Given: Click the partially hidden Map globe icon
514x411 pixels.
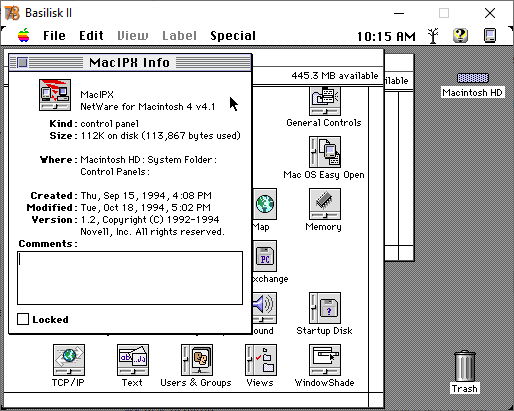Looking at the screenshot, I should [265, 204].
